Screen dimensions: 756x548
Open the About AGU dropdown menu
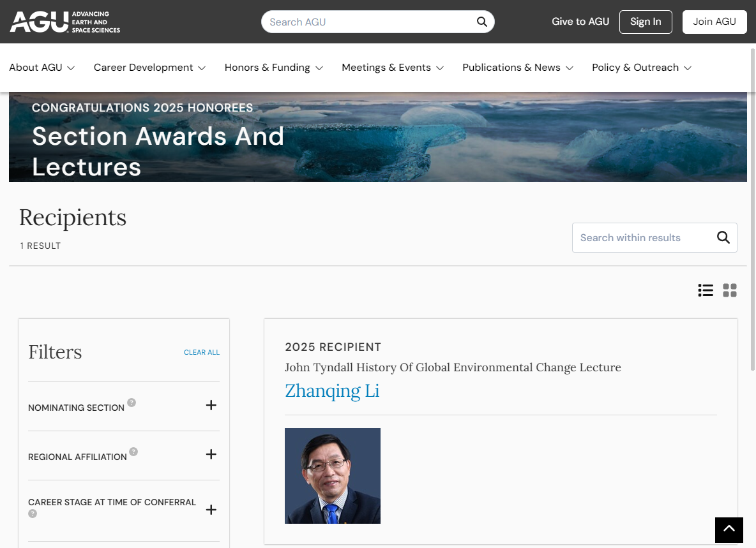tap(42, 68)
